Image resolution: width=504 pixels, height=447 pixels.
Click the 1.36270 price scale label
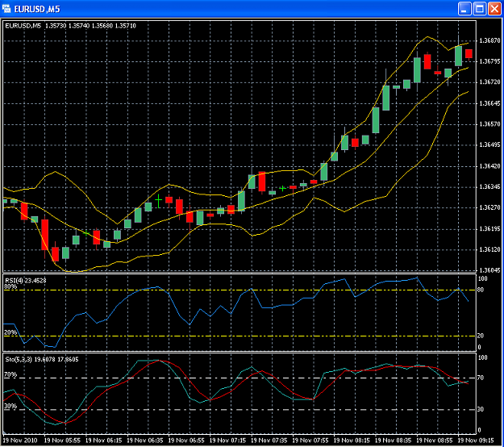coord(489,207)
